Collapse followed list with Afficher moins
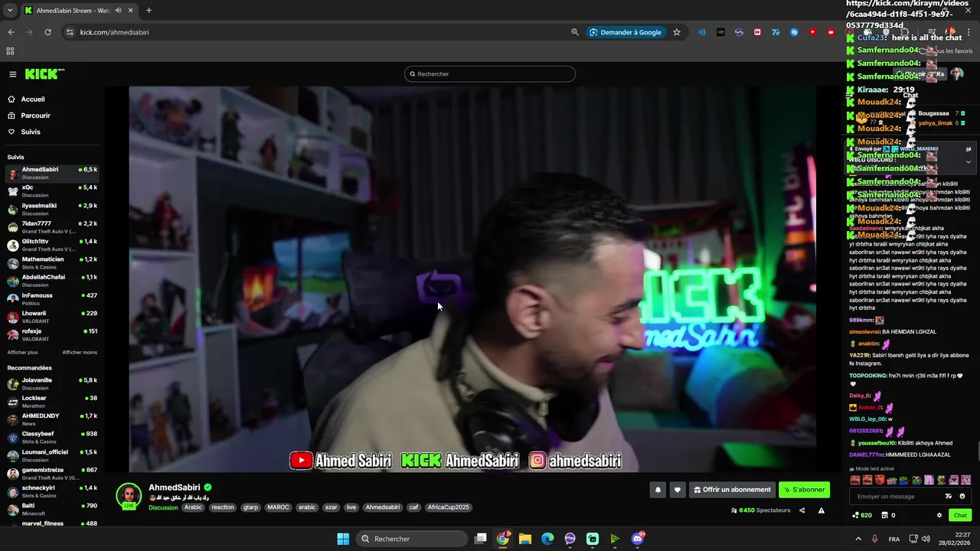 [x=80, y=353]
